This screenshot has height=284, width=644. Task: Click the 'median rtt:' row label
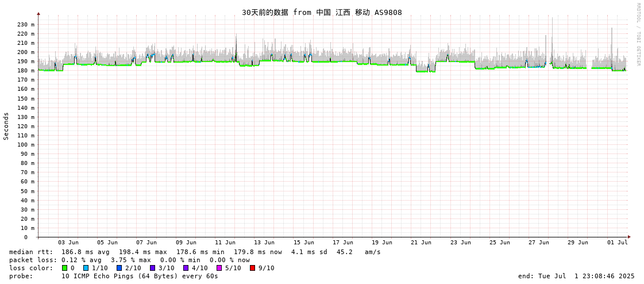click(x=31, y=252)
